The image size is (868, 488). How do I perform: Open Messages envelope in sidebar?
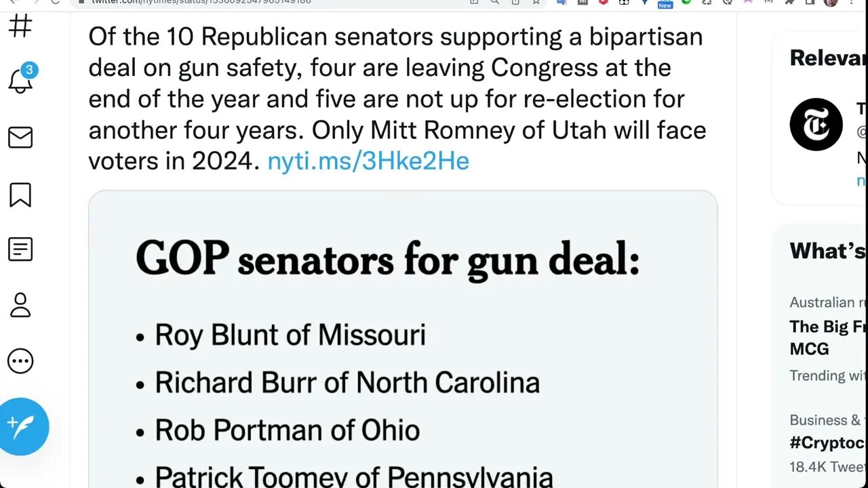[20, 138]
